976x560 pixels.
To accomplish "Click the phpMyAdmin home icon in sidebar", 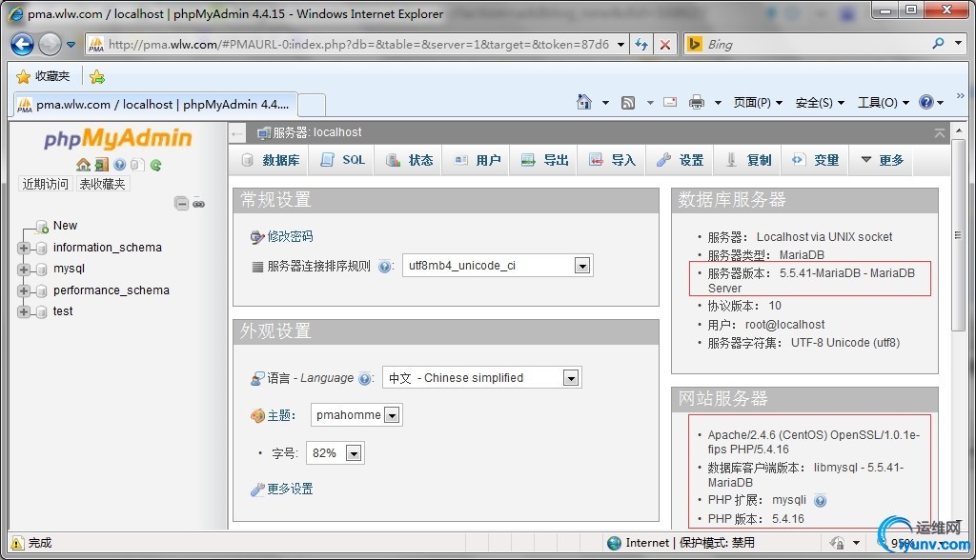I will tap(83, 164).
